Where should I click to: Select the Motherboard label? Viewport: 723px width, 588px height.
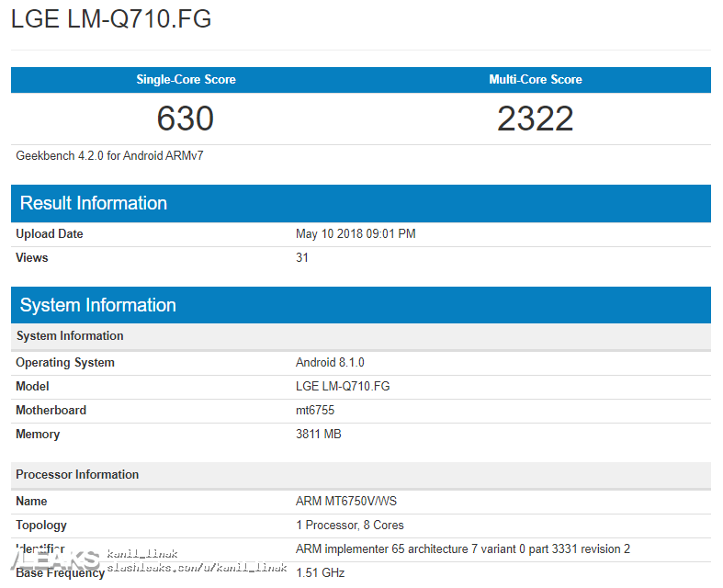(51, 411)
